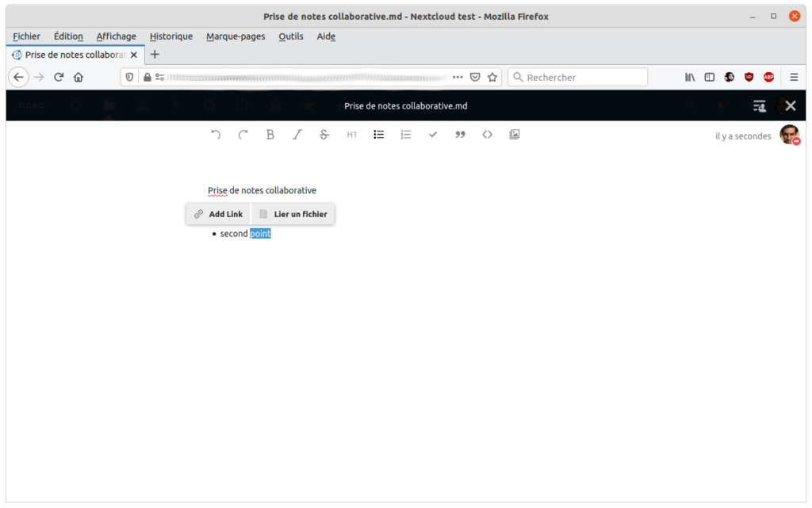Open the Outils menu
Screen dimensions: 812x508
(291, 36)
